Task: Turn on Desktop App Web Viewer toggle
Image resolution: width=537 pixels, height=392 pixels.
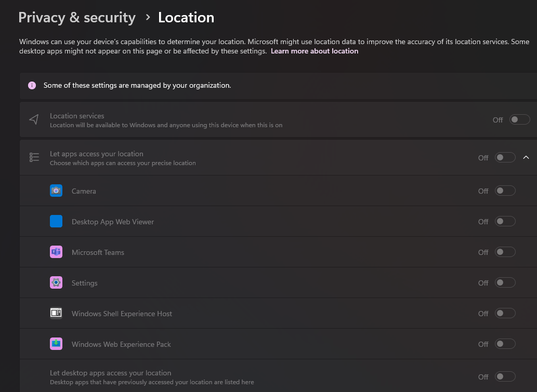Action: click(x=505, y=221)
